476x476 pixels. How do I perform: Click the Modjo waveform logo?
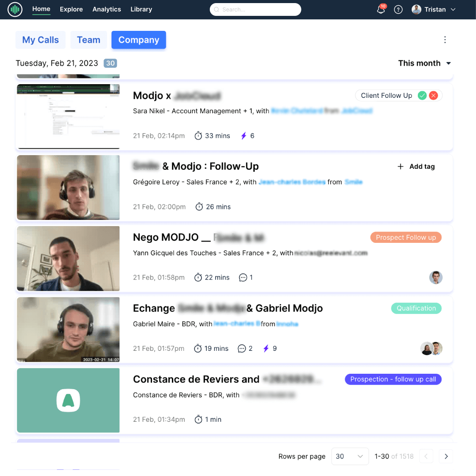click(x=15, y=9)
